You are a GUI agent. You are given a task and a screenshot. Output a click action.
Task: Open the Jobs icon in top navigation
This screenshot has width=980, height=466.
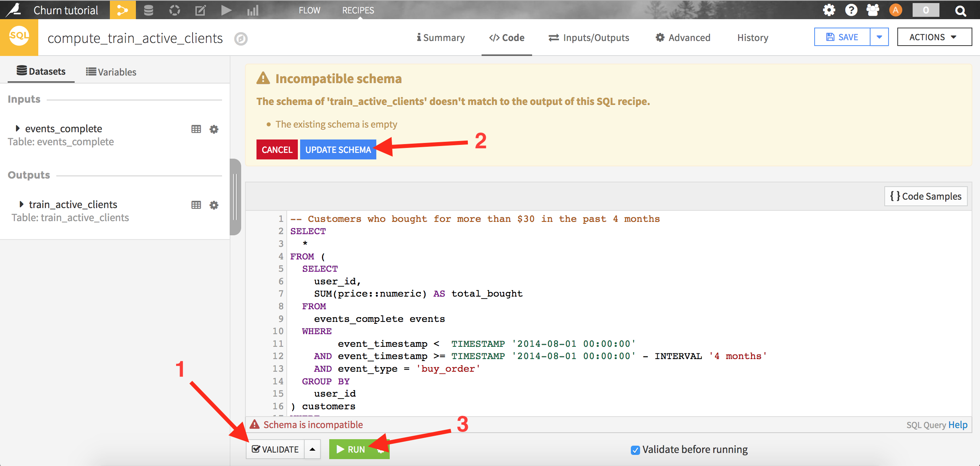tap(174, 10)
